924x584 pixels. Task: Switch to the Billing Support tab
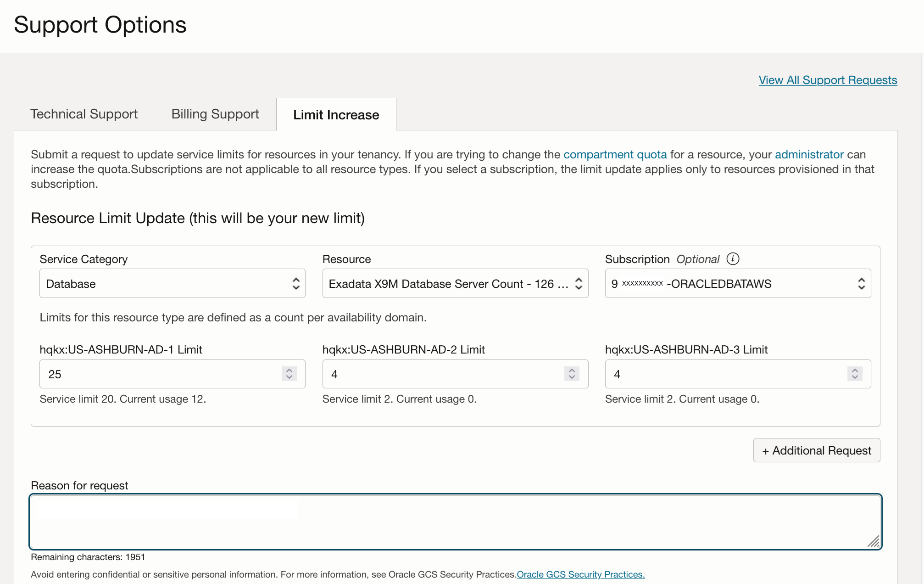(215, 114)
